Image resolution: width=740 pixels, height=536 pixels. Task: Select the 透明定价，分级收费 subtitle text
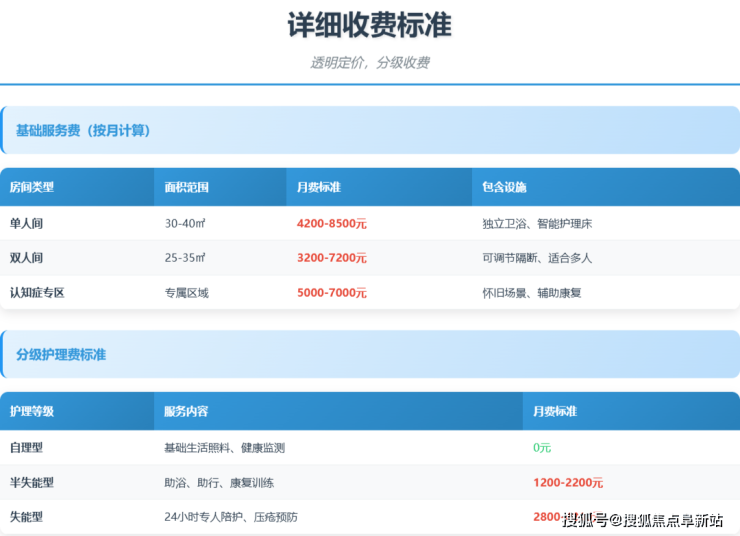(x=369, y=62)
